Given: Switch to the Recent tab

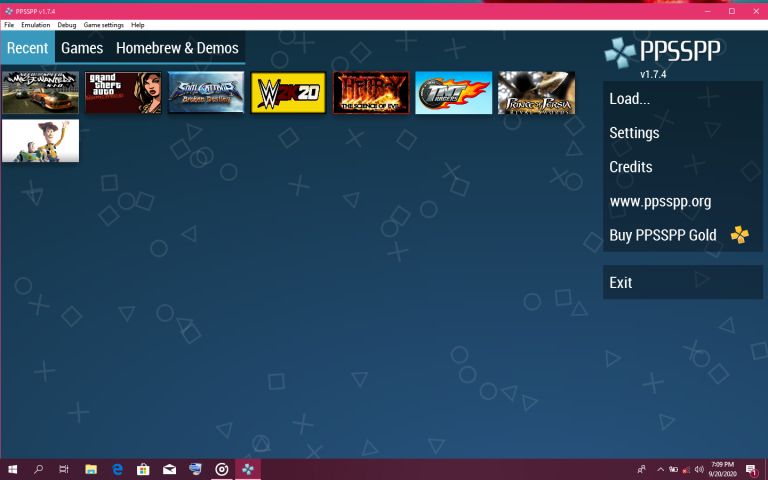Looking at the screenshot, I should (x=27, y=48).
